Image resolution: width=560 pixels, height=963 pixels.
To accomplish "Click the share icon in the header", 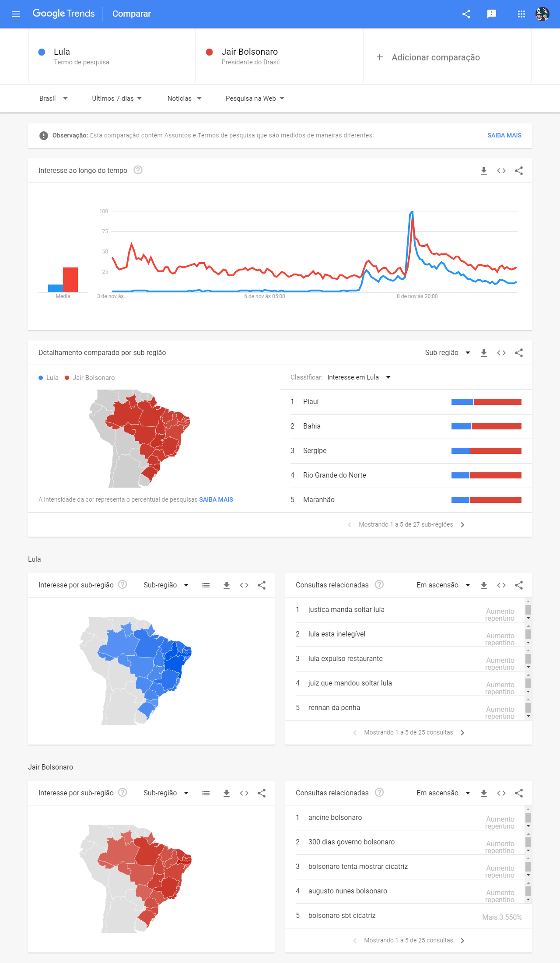I will coord(466,14).
